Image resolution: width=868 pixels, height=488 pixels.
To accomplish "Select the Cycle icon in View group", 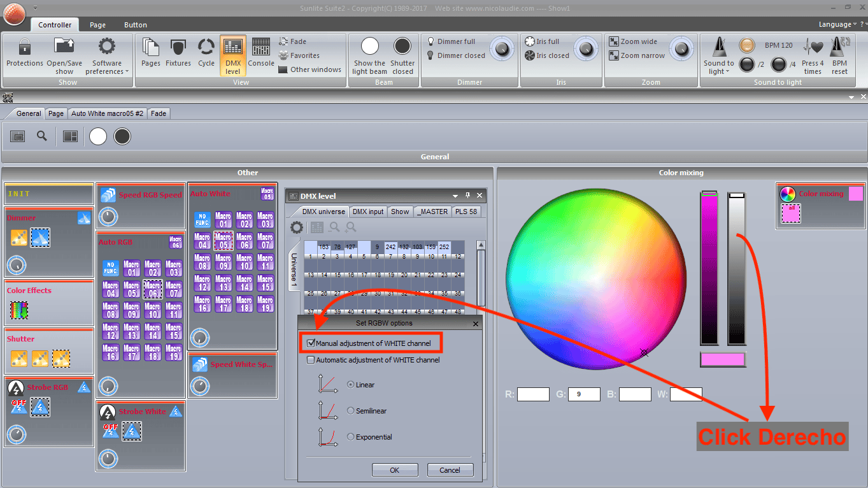I will [x=206, y=47].
